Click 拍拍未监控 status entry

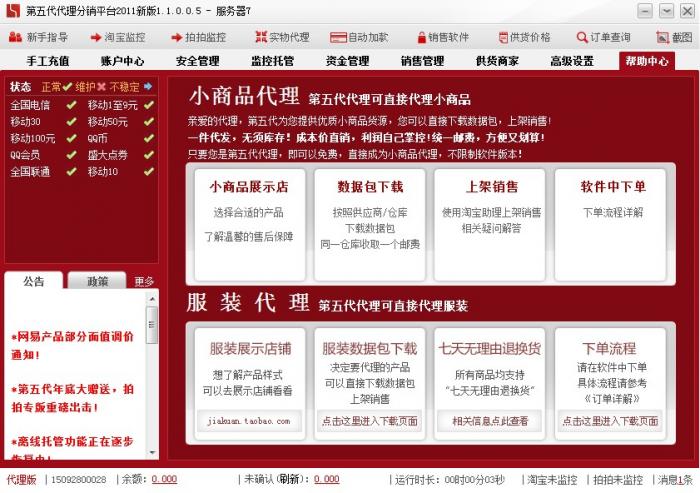[x=618, y=480]
